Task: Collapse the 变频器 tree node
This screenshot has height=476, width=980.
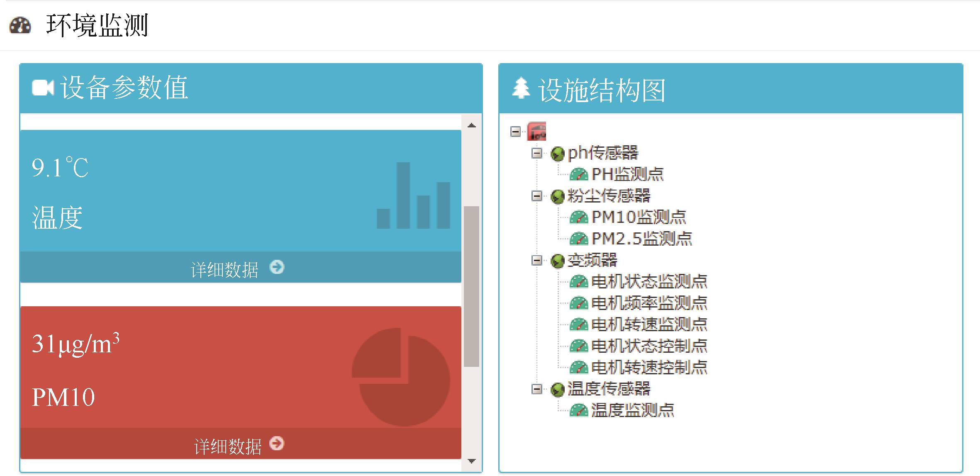Action: click(537, 261)
